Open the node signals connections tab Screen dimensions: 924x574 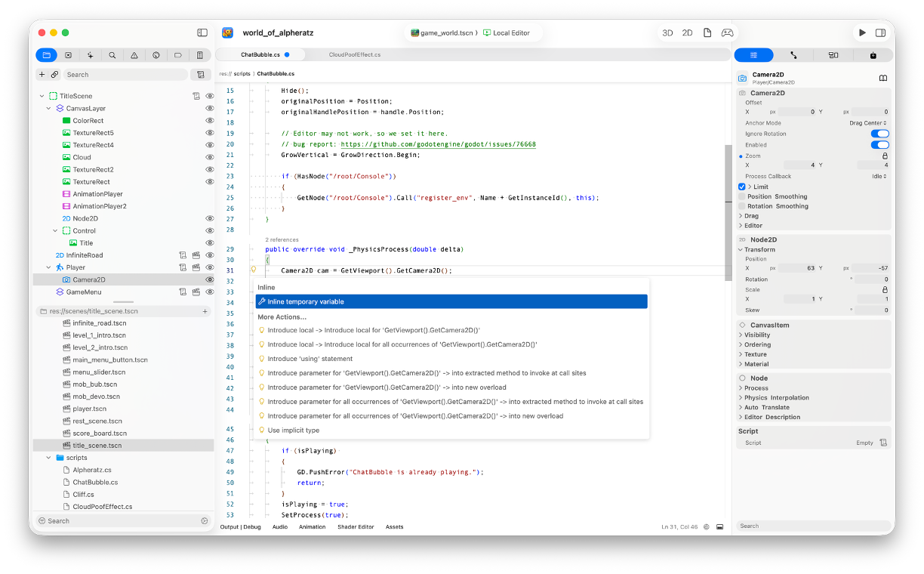(793, 55)
